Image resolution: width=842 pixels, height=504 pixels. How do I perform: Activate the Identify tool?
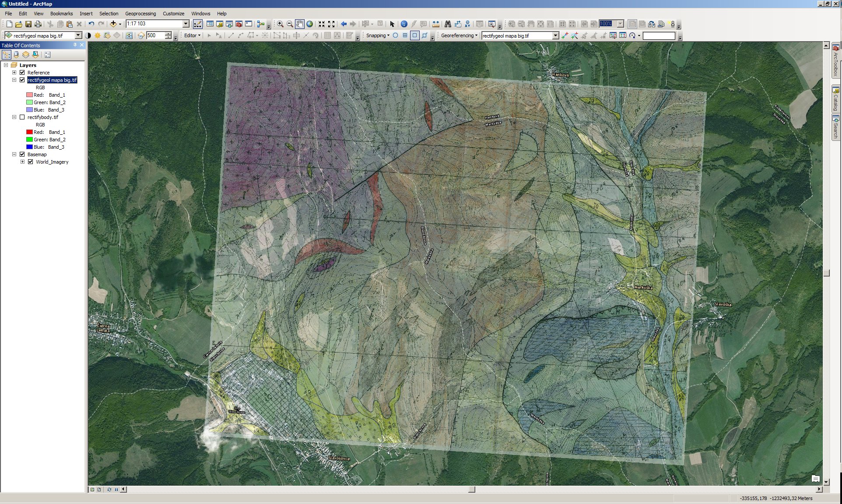(404, 24)
